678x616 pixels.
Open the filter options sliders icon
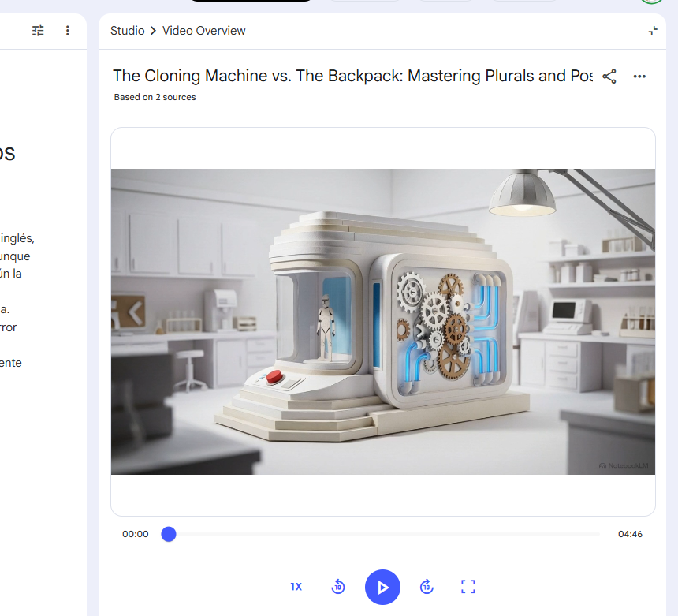(x=38, y=31)
